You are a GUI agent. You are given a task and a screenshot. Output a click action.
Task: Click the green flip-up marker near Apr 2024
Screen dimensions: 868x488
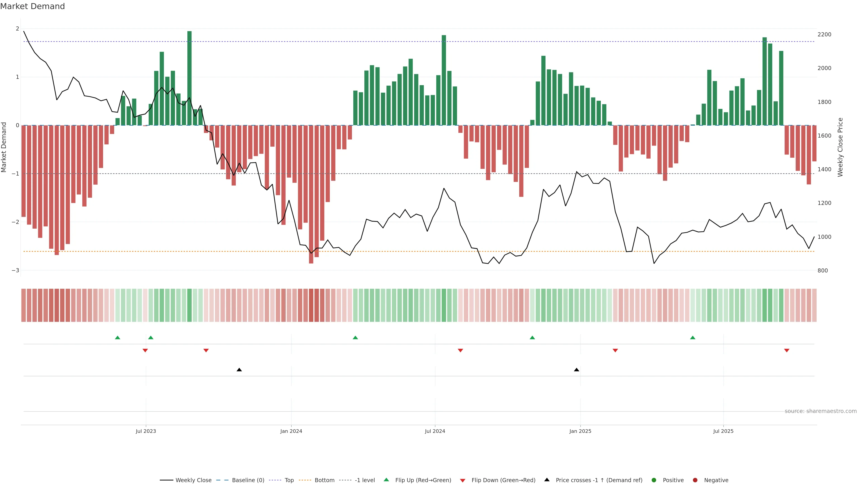355,338
